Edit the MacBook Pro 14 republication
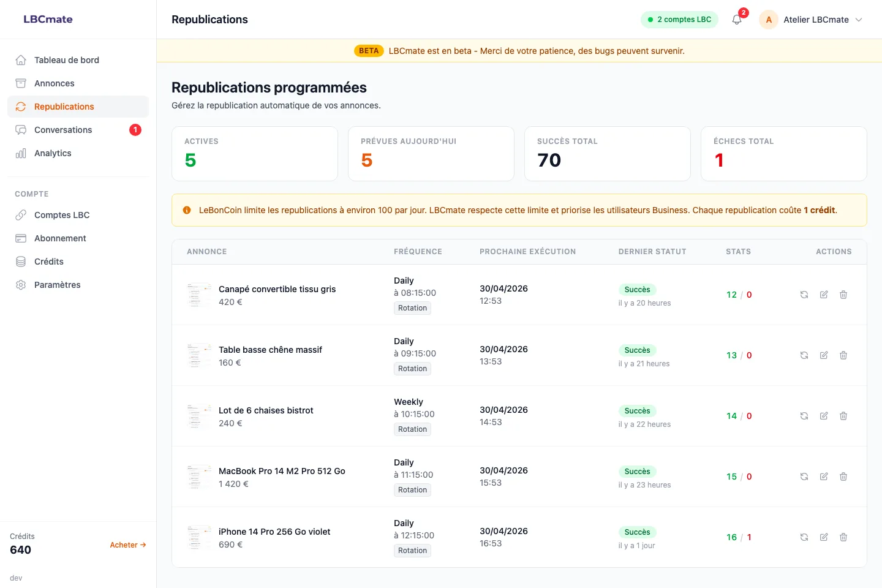The image size is (882, 588). click(824, 477)
